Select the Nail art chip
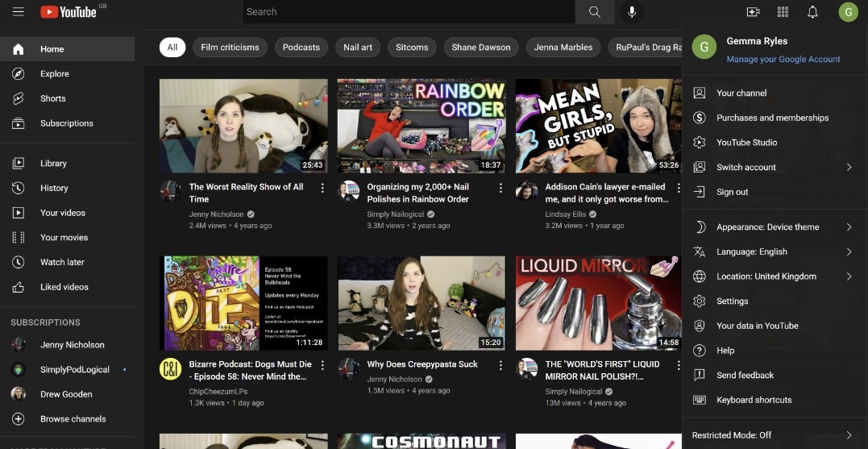This screenshot has width=868, height=449. [x=358, y=48]
